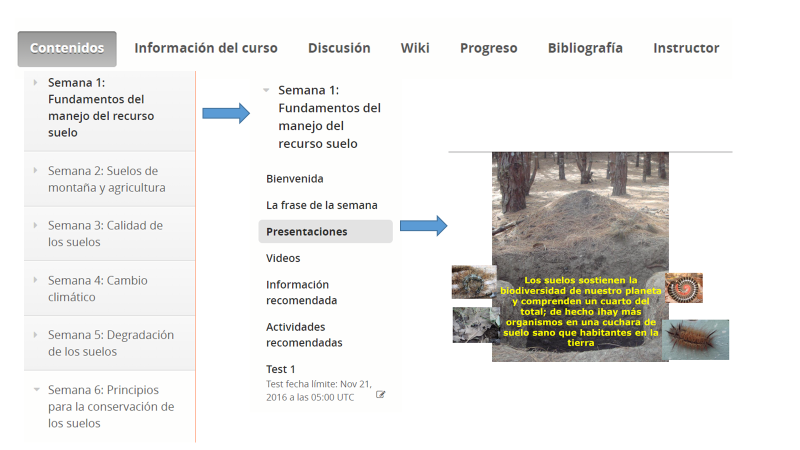Screen dimensions: 800x450
Task: Click the leaf litter thumbnail
Action: 476,324
